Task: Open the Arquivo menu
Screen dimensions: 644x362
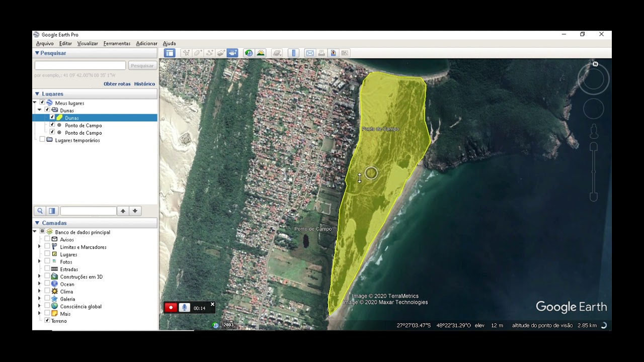Action: click(x=45, y=44)
